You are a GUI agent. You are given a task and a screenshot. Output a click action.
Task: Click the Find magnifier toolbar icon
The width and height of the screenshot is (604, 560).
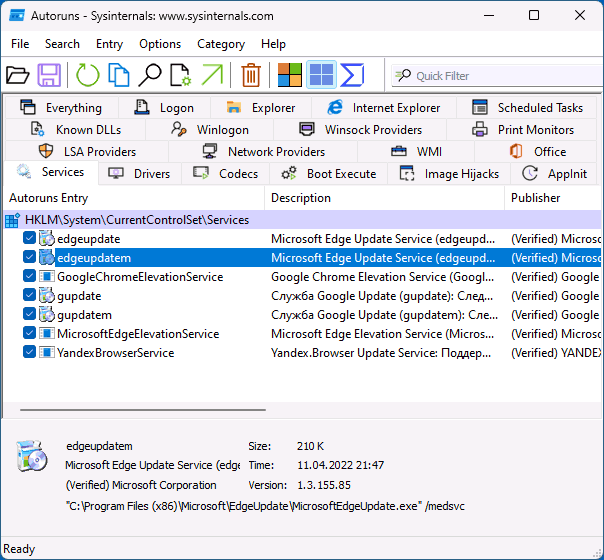click(150, 75)
